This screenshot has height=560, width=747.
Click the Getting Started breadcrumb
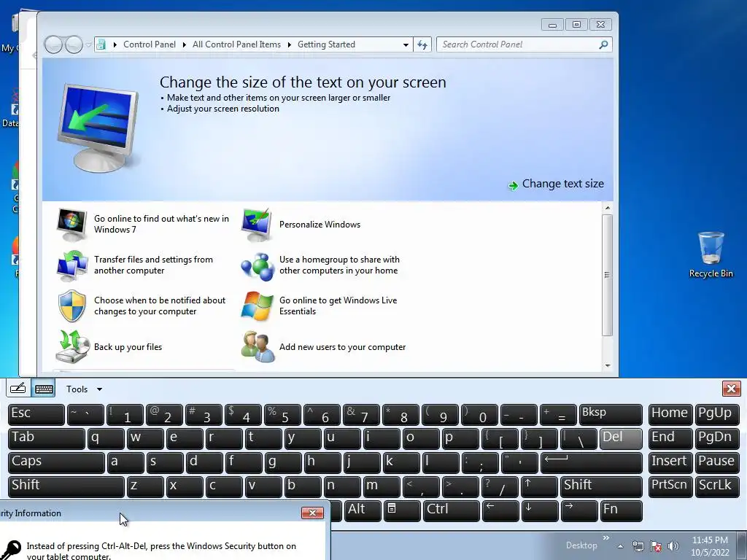(326, 44)
